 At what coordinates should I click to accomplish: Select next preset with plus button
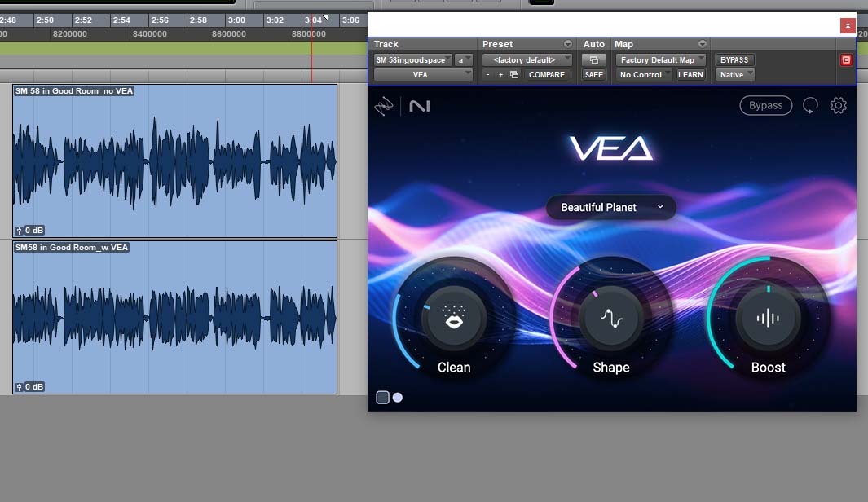[x=500, y=75]
